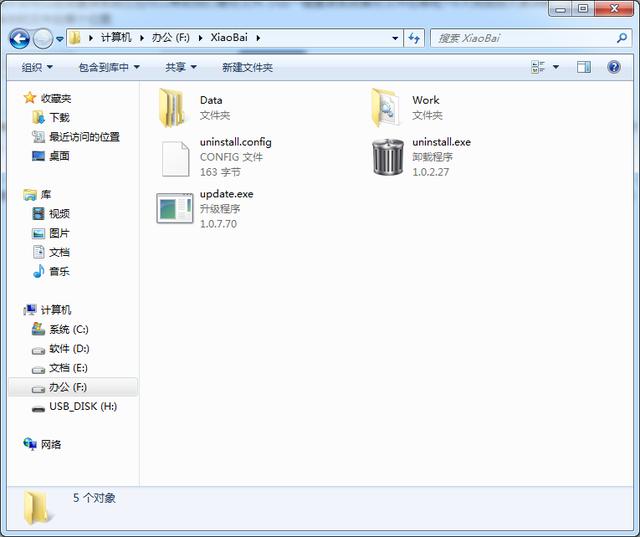
Task: Maximize the explorer window
Action: coord(583,8)
